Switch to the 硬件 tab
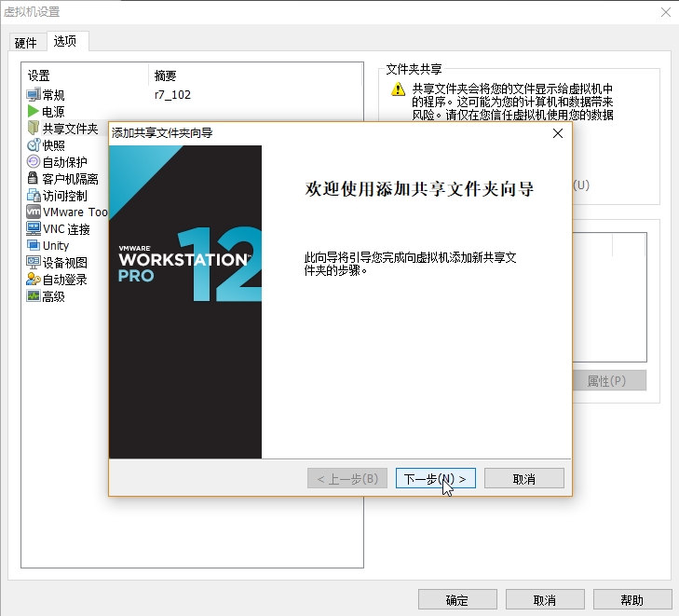This screenshot has height=616, width=679. coord(26,43)
